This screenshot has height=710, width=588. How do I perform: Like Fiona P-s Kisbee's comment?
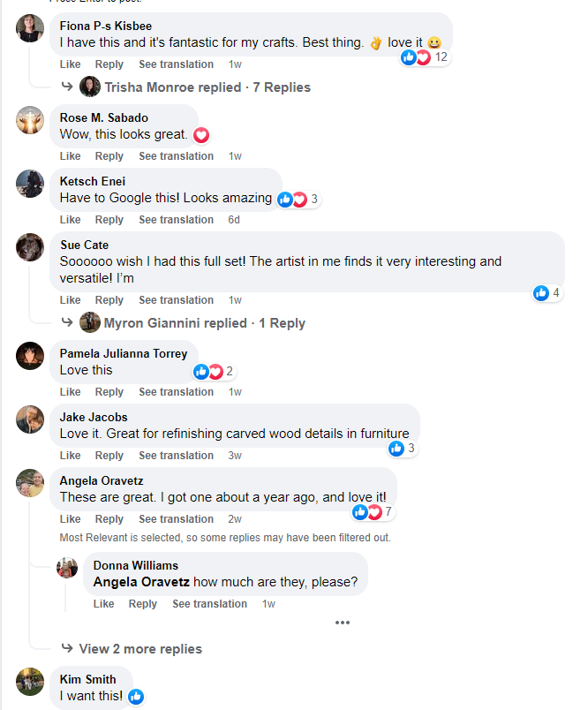point(70,64)
